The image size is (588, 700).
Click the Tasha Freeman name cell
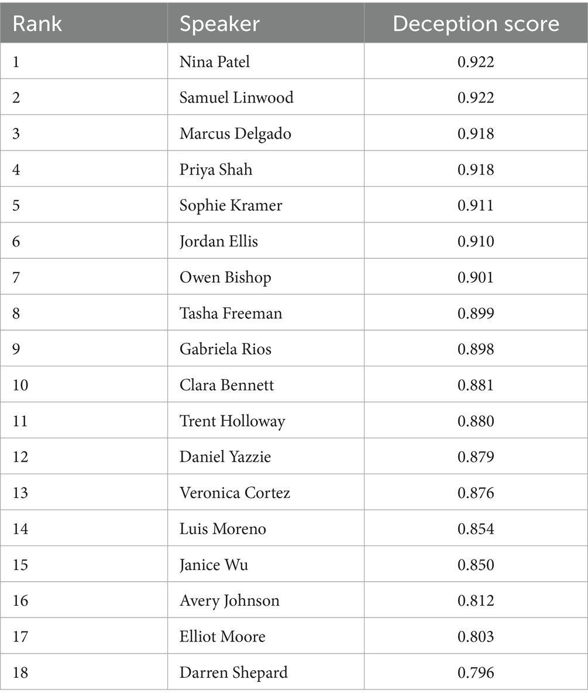pos(231,313)
